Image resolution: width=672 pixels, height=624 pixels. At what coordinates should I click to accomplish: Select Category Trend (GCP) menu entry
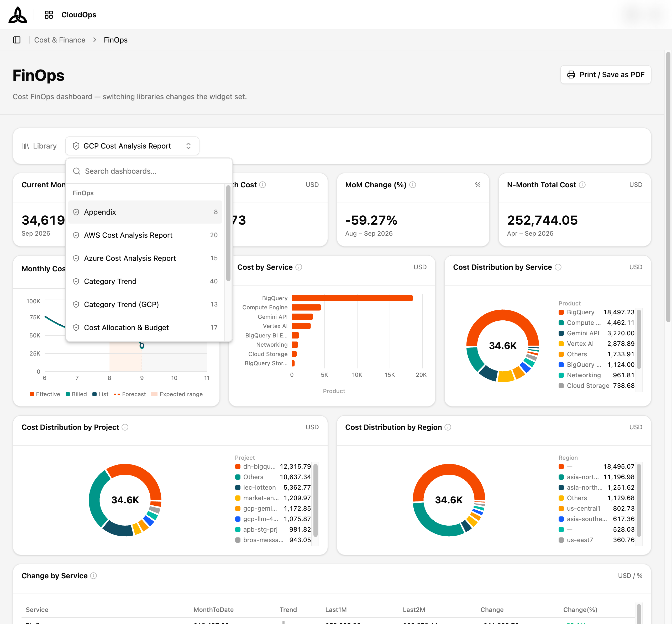coord(145,304)
